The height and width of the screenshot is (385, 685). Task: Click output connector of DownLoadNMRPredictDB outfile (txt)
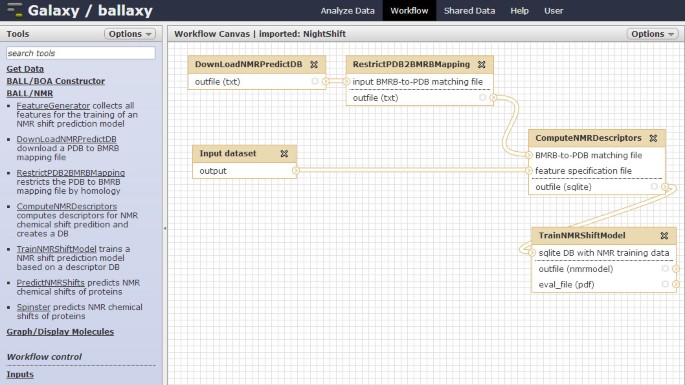pos(325,81)
